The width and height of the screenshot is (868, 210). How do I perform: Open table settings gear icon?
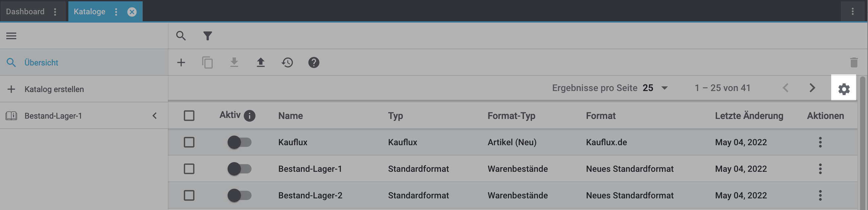coord(844,89)
